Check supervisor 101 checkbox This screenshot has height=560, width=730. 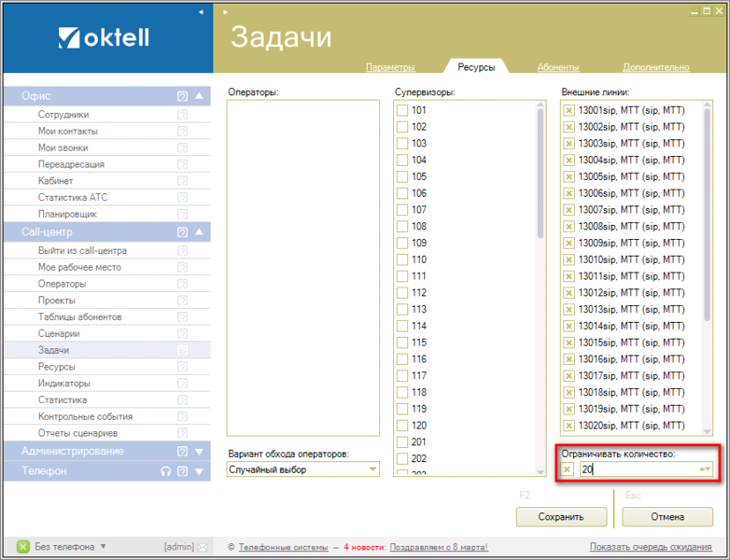402,111
